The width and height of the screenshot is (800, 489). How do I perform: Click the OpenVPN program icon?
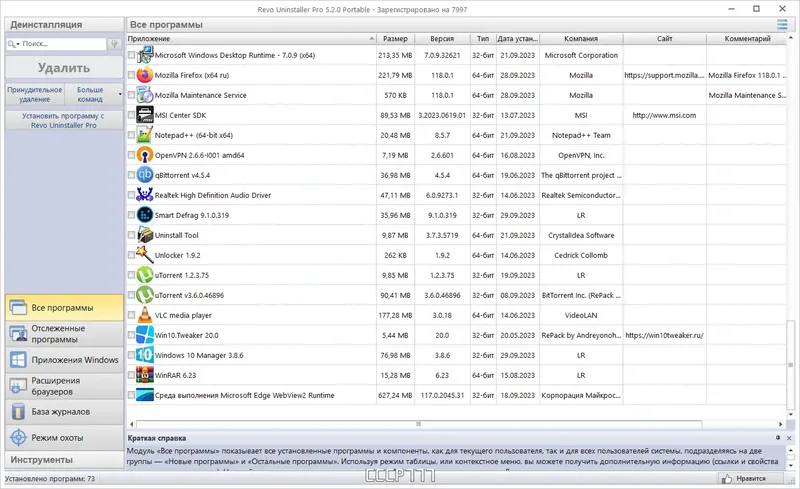145,155
